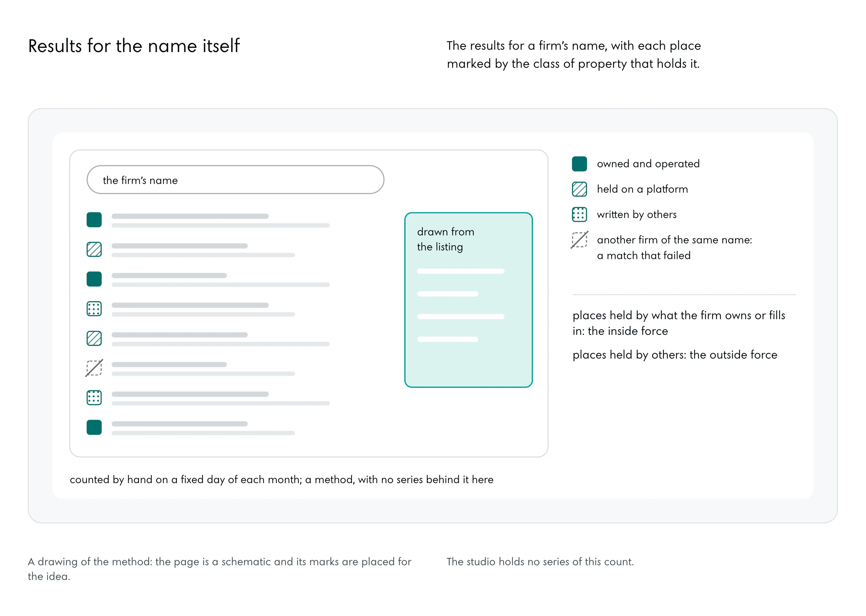Click the text about "the inside force"

(679, 323)
